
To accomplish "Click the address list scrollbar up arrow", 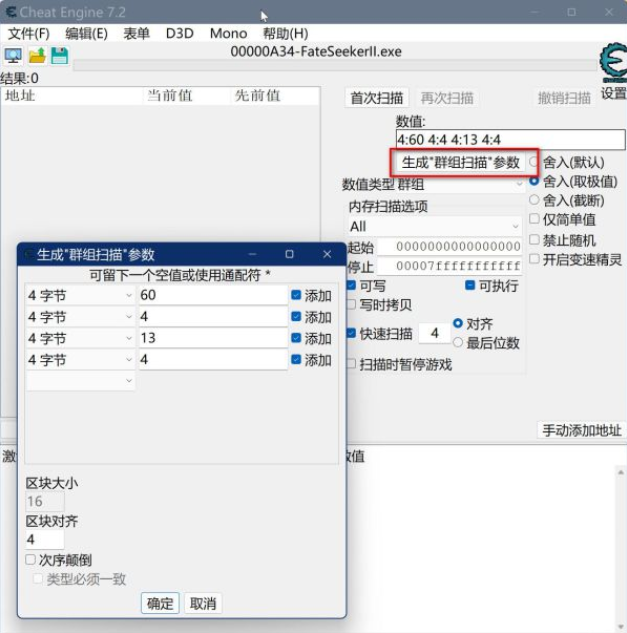I will [x=621, y=472].
